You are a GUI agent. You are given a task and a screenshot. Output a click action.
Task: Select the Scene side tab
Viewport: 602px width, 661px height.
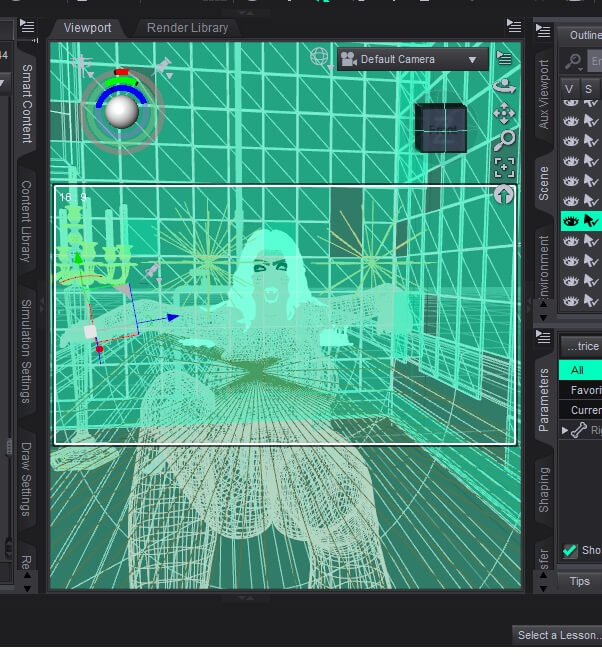[x=544, y=183]
